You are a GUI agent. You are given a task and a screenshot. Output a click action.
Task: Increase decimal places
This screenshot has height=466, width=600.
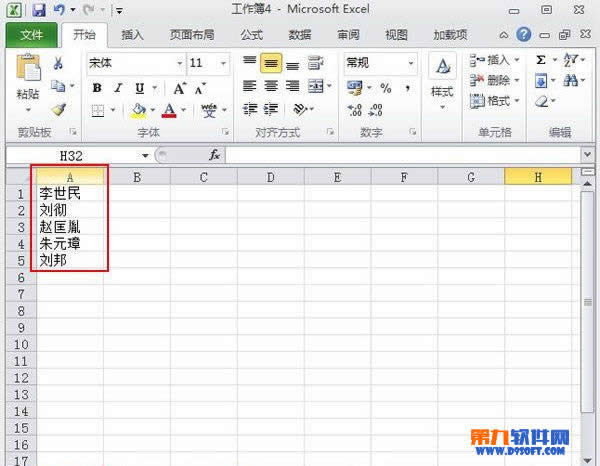click(354, 110)
